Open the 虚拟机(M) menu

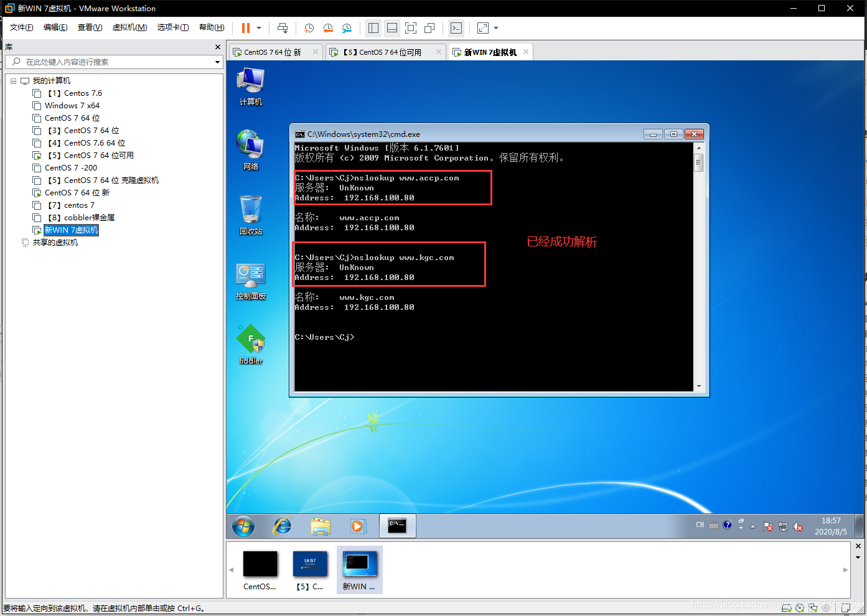pos(129,27)
